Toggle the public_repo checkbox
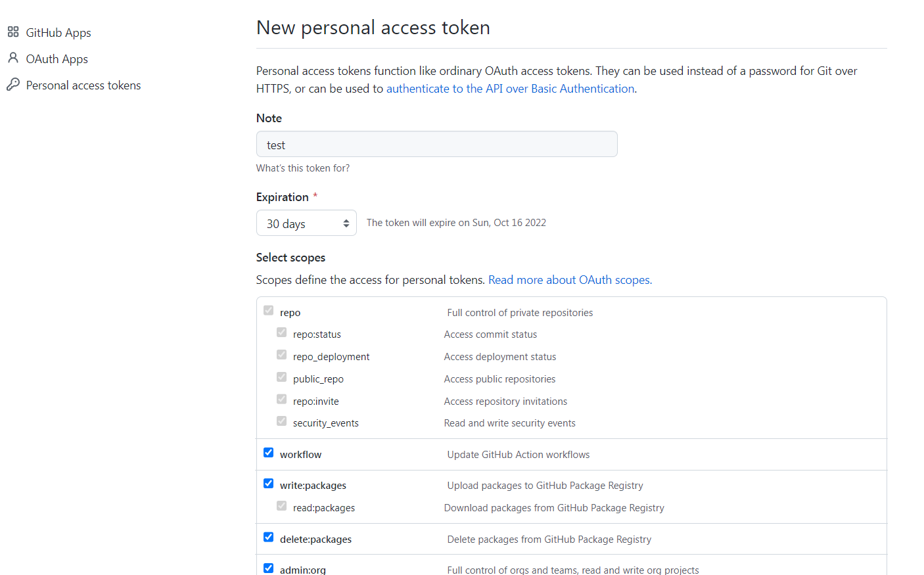Viewport: 924px width, 575px height. [x=282, y=377]
